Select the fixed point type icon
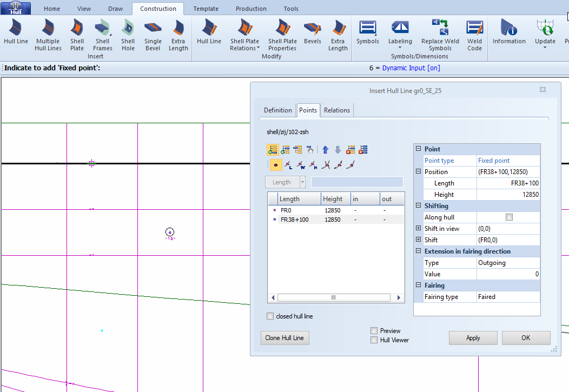This screenshot has height=392, width=569. coord(276,165)
